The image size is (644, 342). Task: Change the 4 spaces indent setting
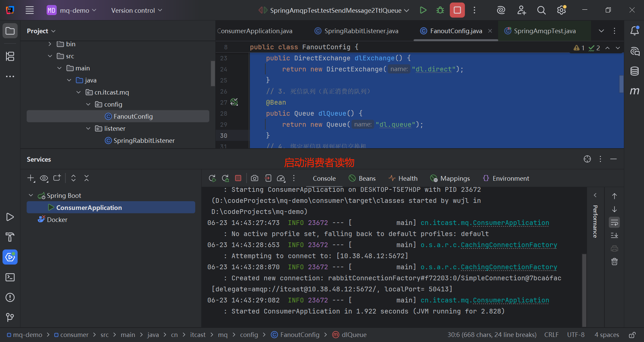pos(607,335)
